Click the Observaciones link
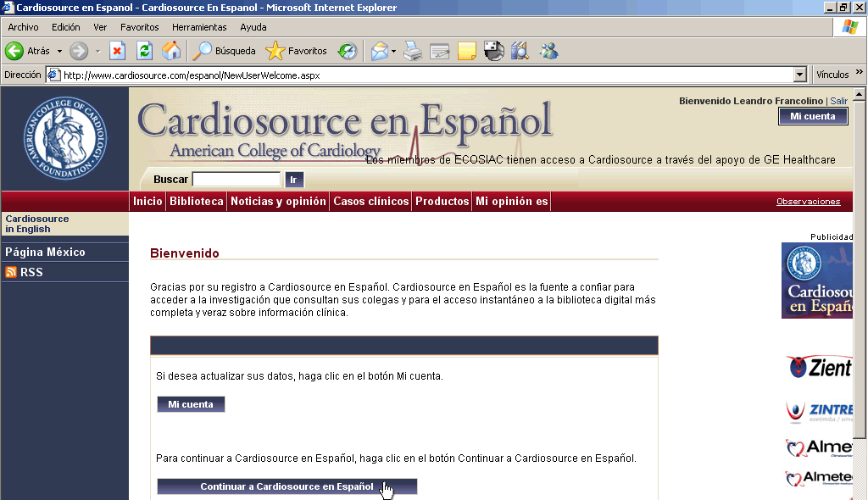 click(808, 202)
